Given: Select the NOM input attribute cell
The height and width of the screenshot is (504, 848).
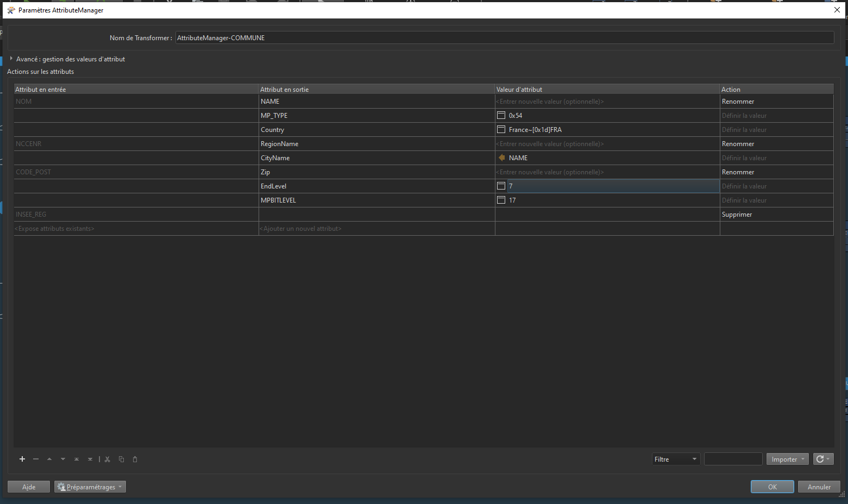Looking at the screenshot, I should (136, 102).
